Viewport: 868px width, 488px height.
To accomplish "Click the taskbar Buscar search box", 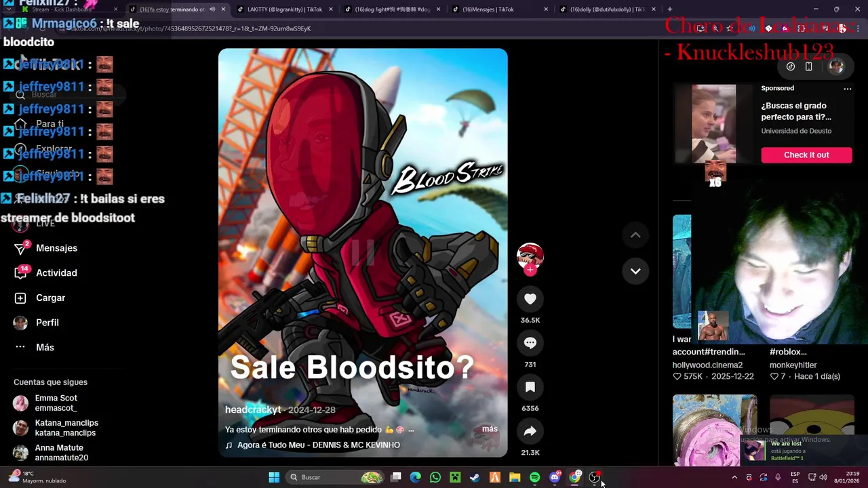I will point(336,477).
